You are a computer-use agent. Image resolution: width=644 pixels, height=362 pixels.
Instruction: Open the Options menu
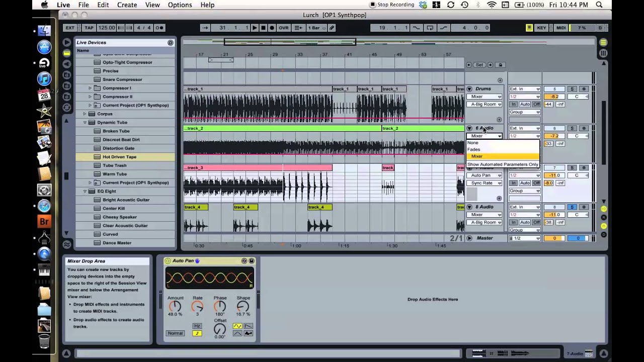pos(180,5)
